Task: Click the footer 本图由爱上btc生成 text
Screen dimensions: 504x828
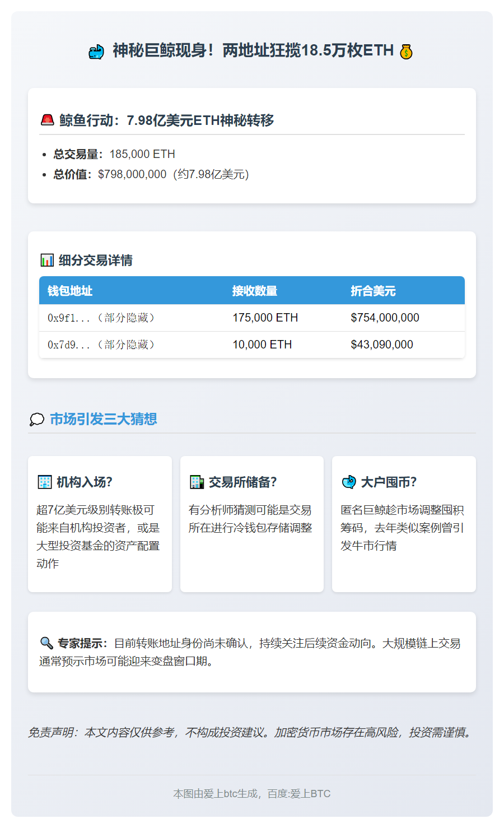Action: pyautogui.click(x=252, y=794)
